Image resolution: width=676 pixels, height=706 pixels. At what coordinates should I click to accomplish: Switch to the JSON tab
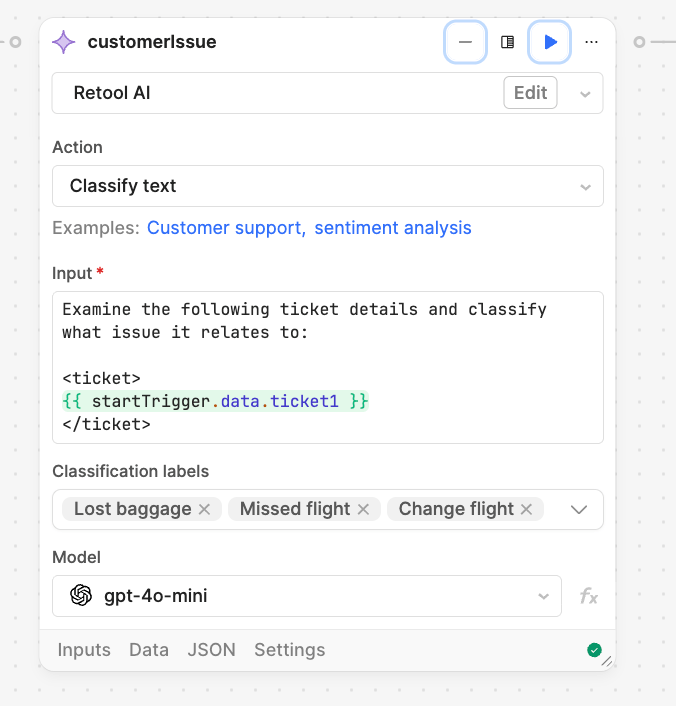click(211, 650)
